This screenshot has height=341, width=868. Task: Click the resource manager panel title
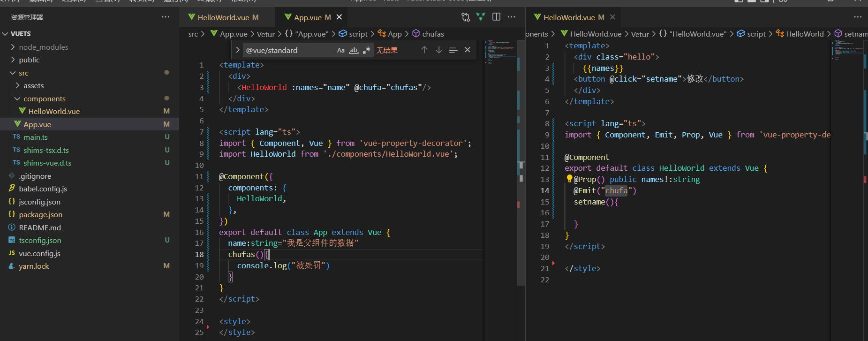coord(27,17)
